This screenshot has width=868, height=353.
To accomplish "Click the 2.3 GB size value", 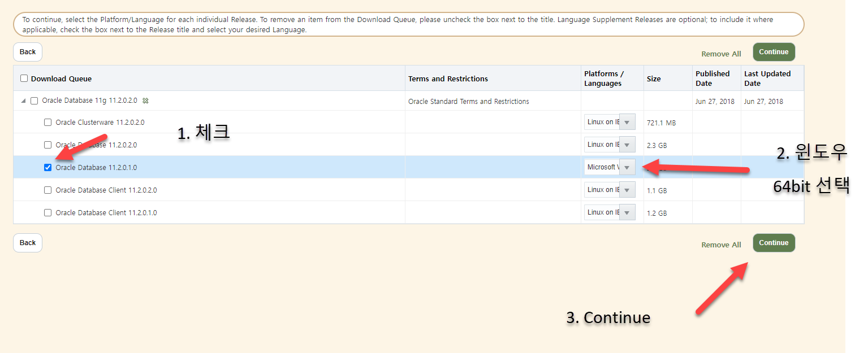I will 657,145.
